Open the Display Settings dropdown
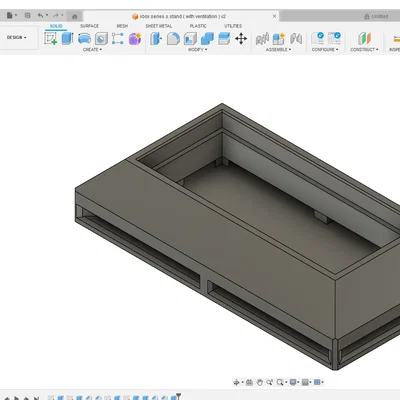 pos(294,382)
